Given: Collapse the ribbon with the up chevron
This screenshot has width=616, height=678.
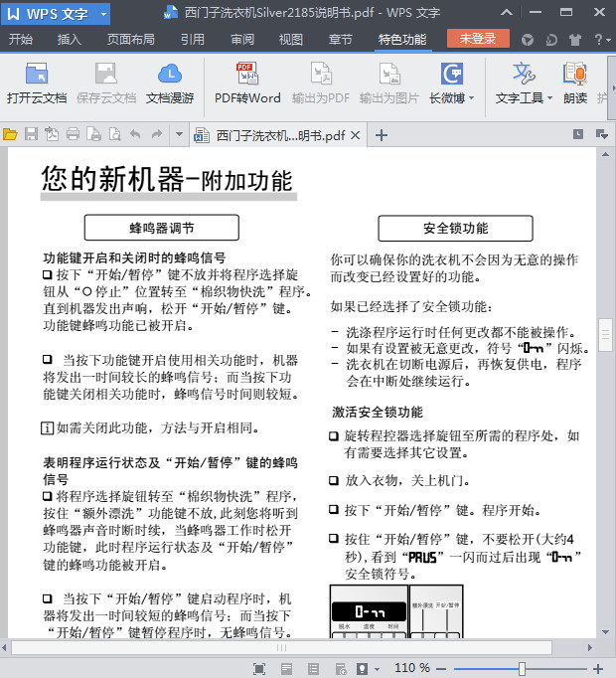Looking at the screenshot, I should (x=507, y=13).
